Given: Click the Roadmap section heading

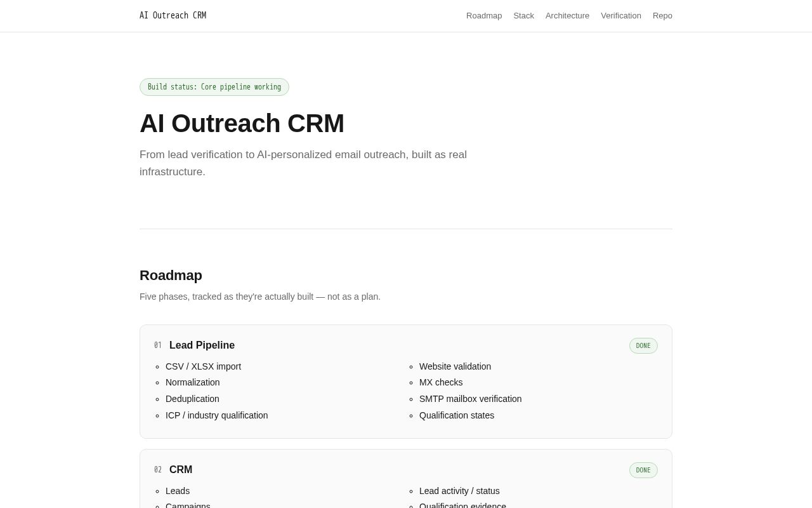Looking at the screenshot, I should tap(171, 276).
